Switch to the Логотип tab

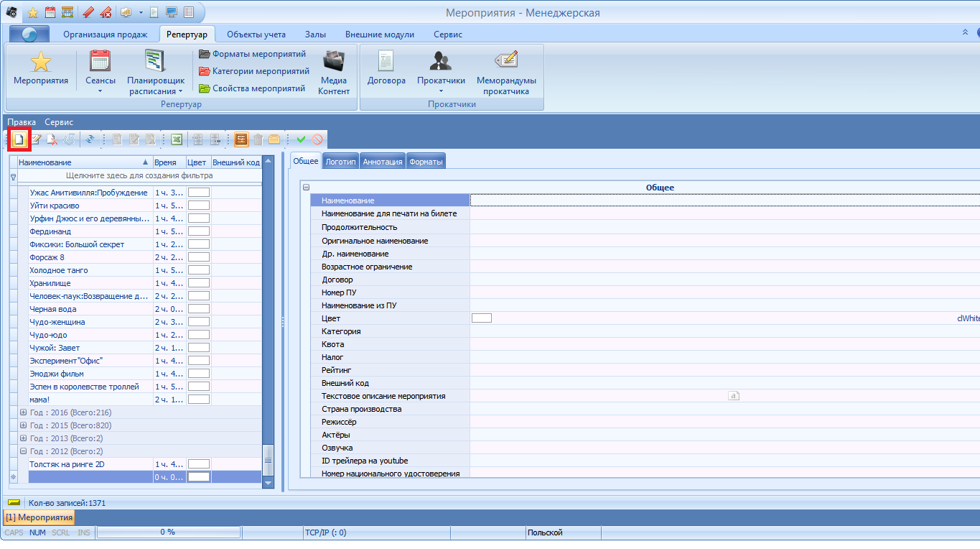(340, 162)
